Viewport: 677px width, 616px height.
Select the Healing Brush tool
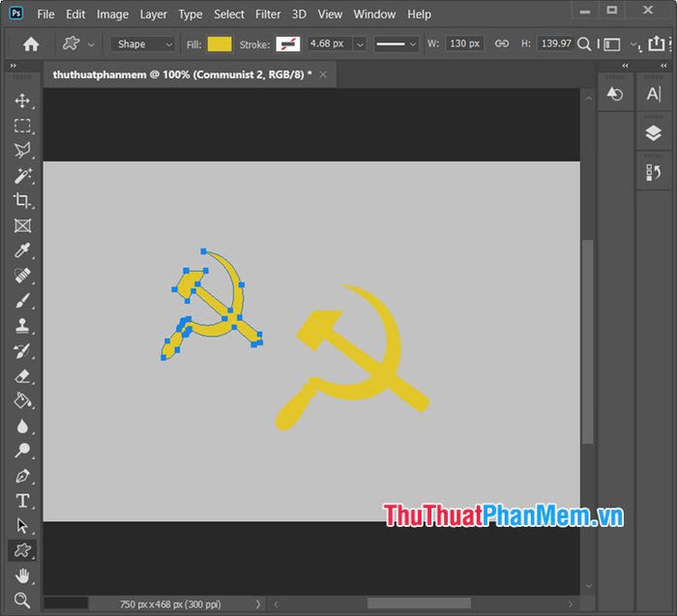point(22,275)
